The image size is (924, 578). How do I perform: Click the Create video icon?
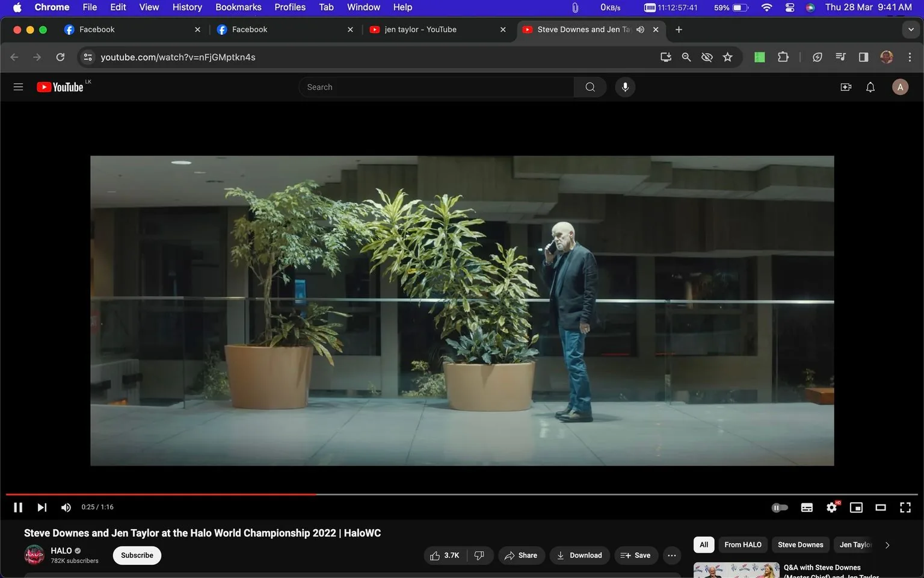click(846, 87)
